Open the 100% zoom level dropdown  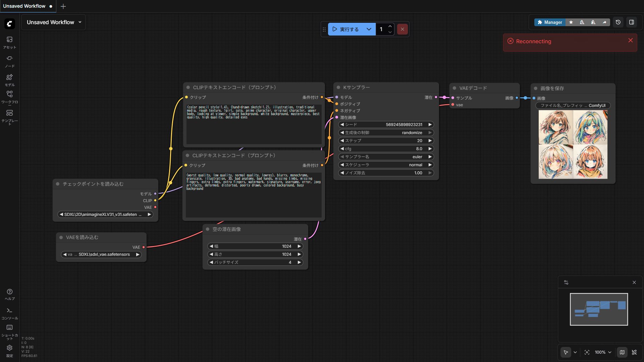(603, 352)
